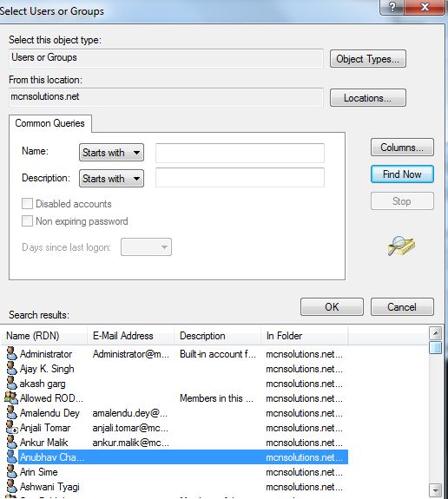Image resolution: width=448 pixels, height=499 pixels.
Task: Open the Description 'Starts with' dropdown
Action: (x=111, y=178)
